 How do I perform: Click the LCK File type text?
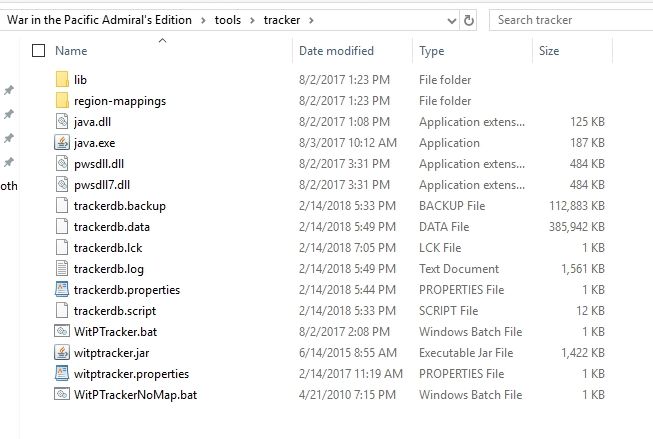click(x=440, y=248)
